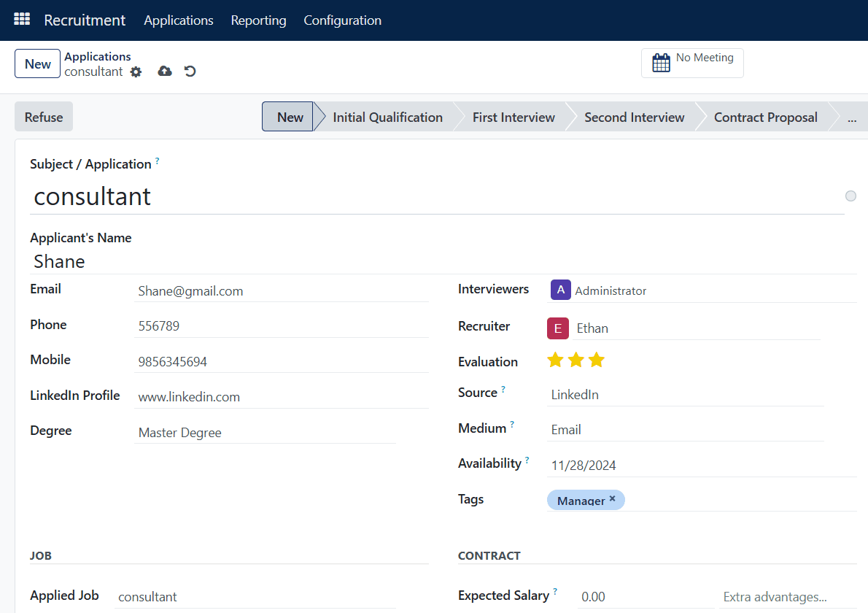The height and width of the screenshot is (613, 868).
Task: Click the gear actions icon beside consultant
Action: click(x=136, y=72)
